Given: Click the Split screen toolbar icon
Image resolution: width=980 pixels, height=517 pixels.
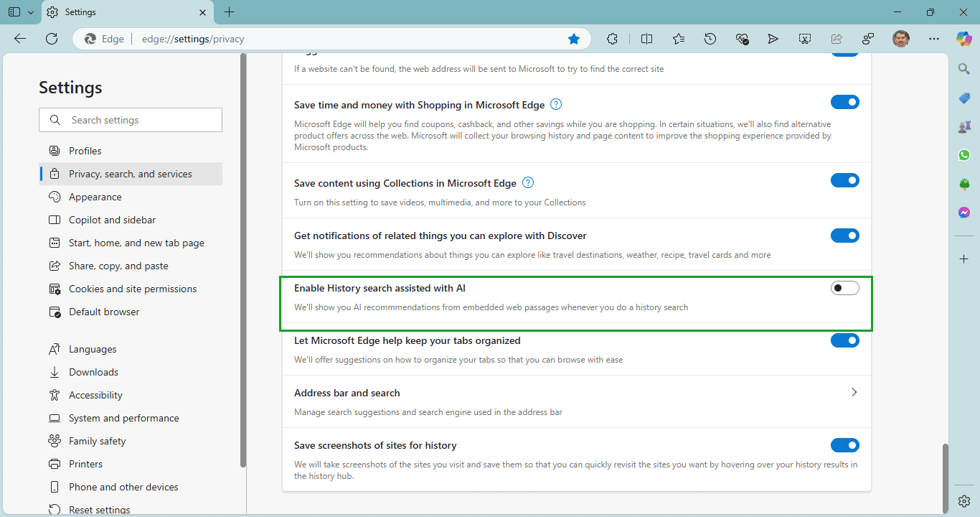Looking at the screenshot, I should (646, 39).
